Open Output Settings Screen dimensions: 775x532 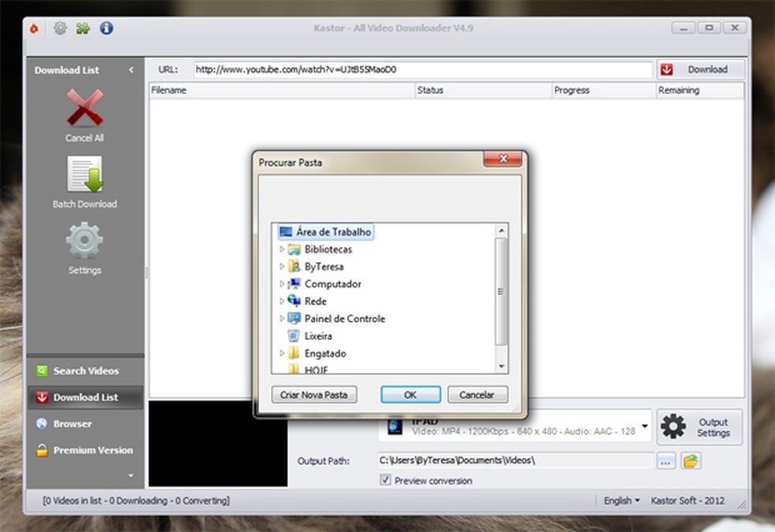pyautogui.click(x=699, y=427)
